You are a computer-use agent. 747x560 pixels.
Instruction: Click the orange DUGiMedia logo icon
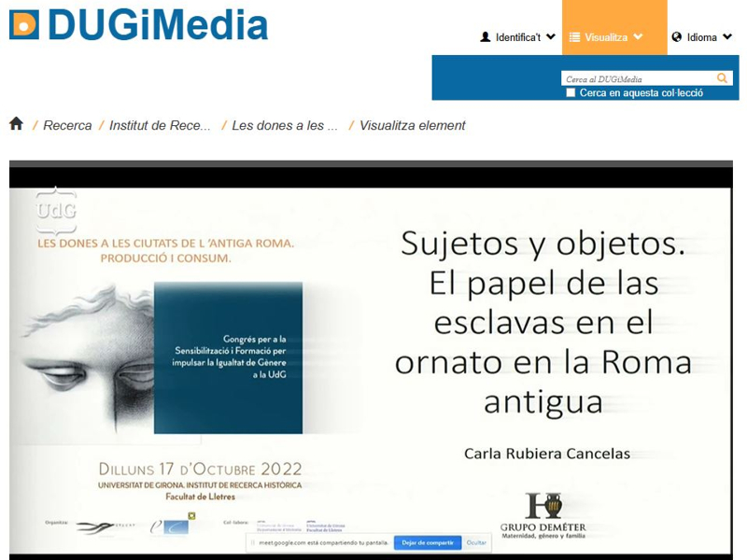pos(24,24)
